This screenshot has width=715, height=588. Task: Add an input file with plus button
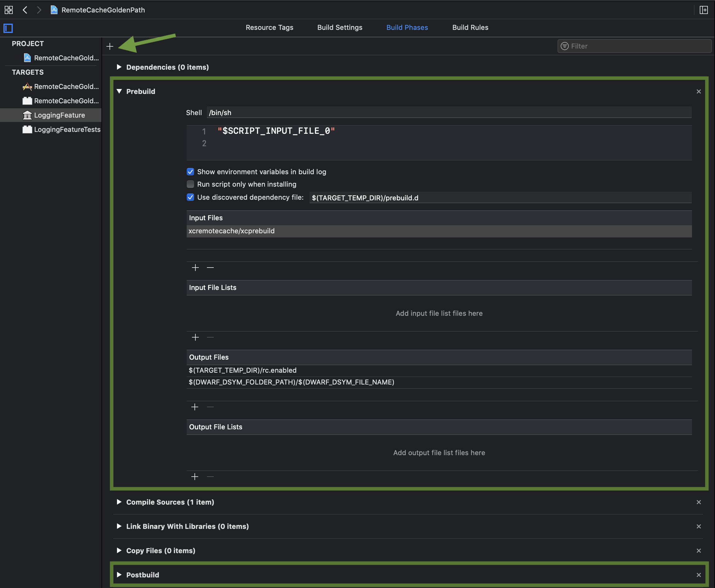[195, 268]
